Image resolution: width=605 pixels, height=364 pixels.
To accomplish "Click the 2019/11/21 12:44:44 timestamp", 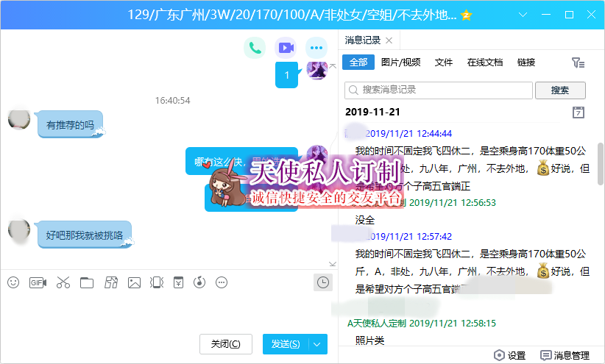I will point(408,134).
